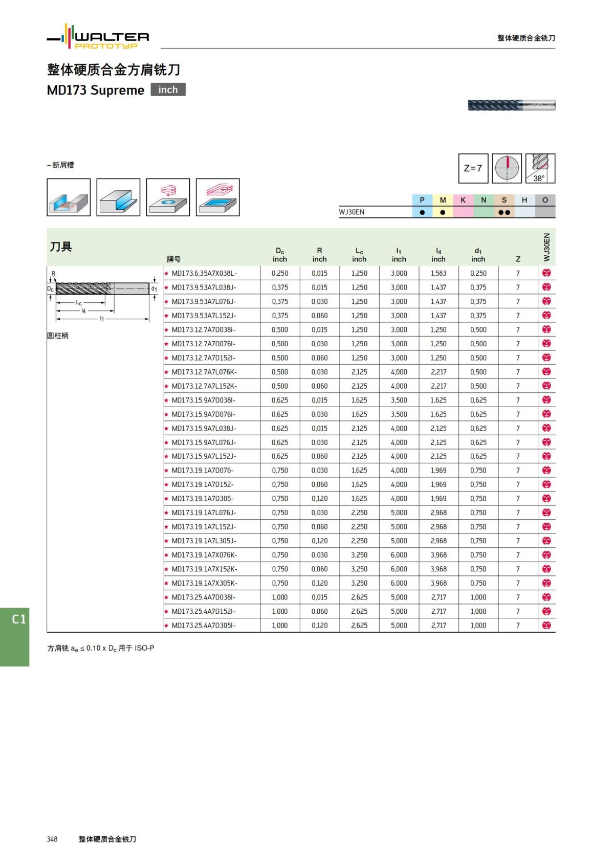Select part number MD173.25.4A7D305I-
Viewport: 614px width, 868px height.
[x=204, y=626]
